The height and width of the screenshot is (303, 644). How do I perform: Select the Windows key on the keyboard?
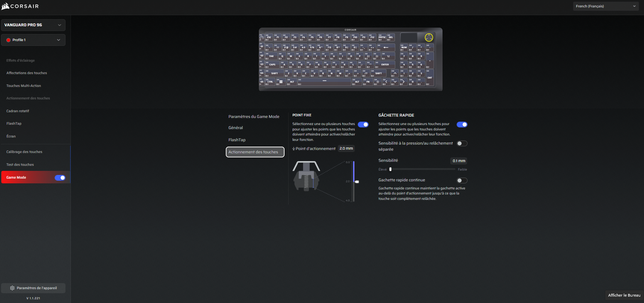pyautogui.click(x=280, y=82)
